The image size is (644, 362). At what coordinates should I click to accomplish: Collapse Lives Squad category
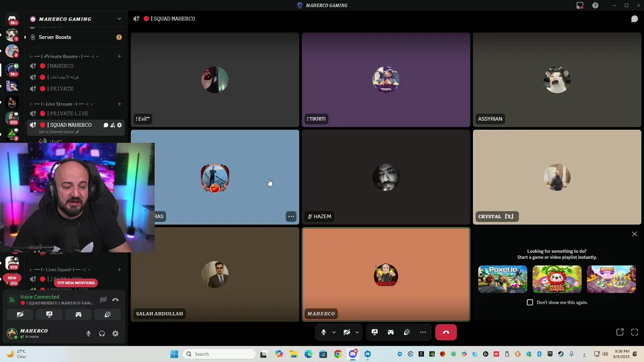tap(60, 269)
